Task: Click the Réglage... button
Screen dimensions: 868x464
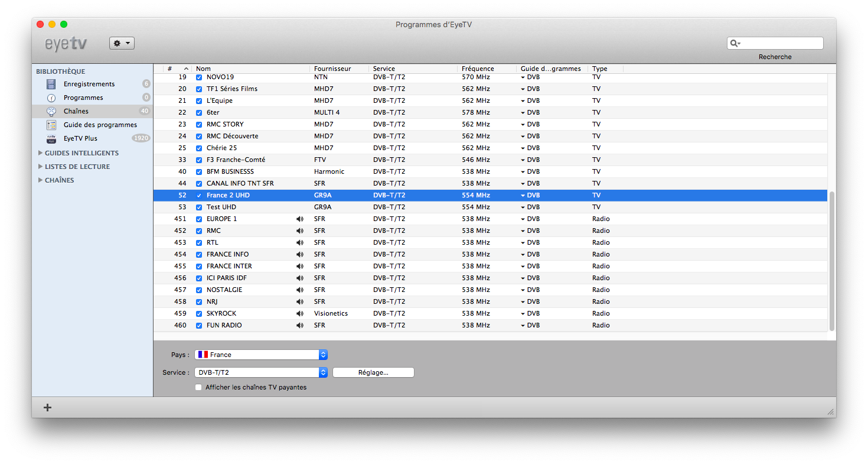Action: (x=373, y=372)
